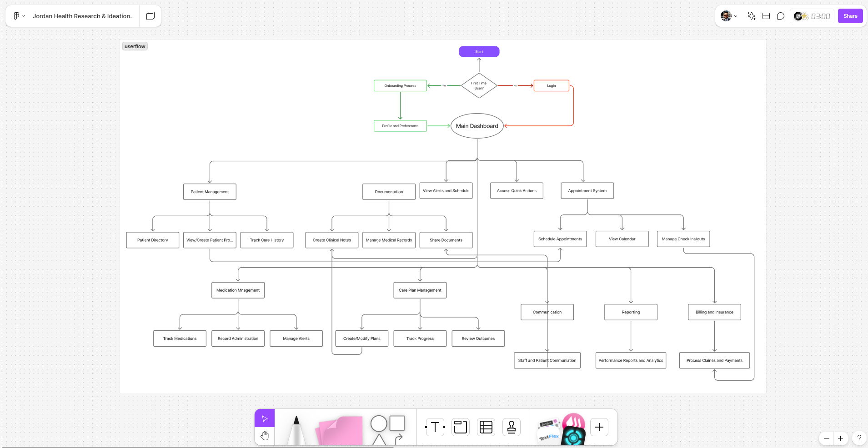Open the Stamp tool

pos(512,427)
